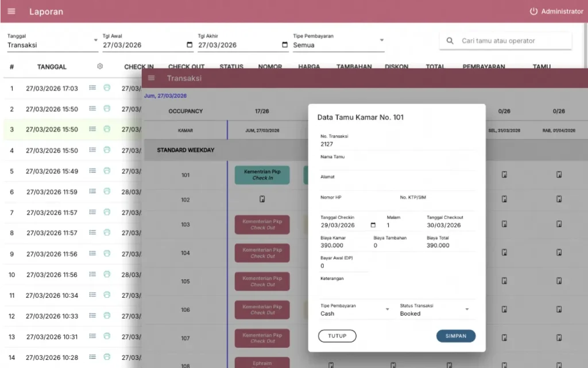Click the power icon beside Administrator
The height and width of the screenshot is (368, 588).
click(533, 11)
